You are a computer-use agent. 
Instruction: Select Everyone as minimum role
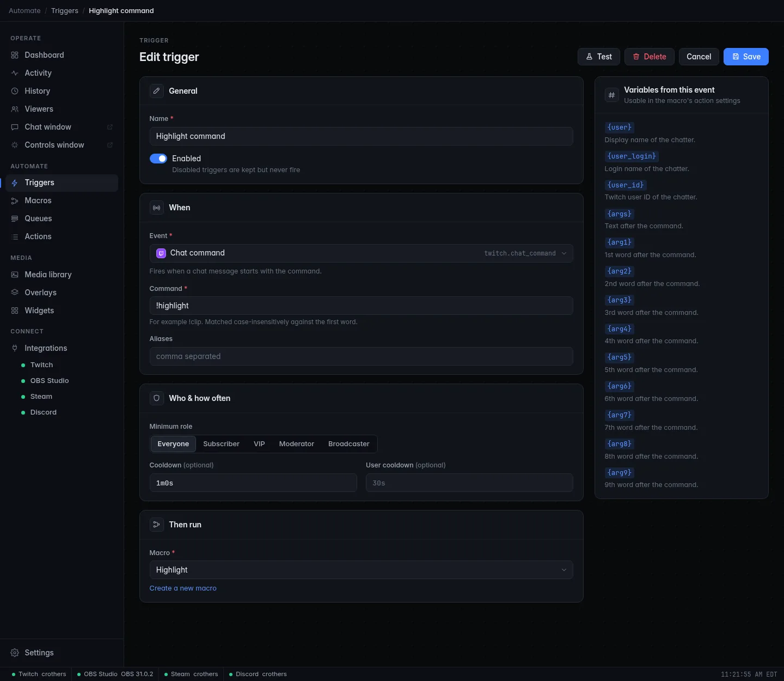173,444
